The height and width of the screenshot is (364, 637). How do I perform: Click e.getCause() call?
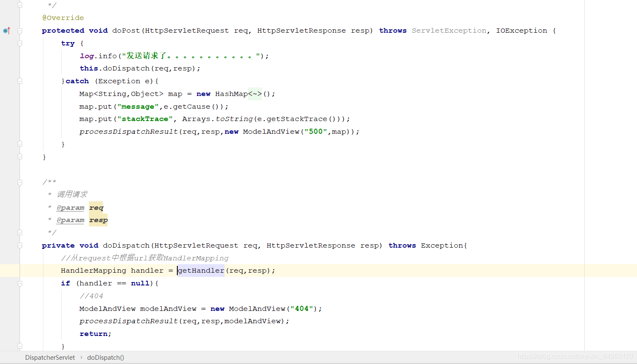(193, 107)
